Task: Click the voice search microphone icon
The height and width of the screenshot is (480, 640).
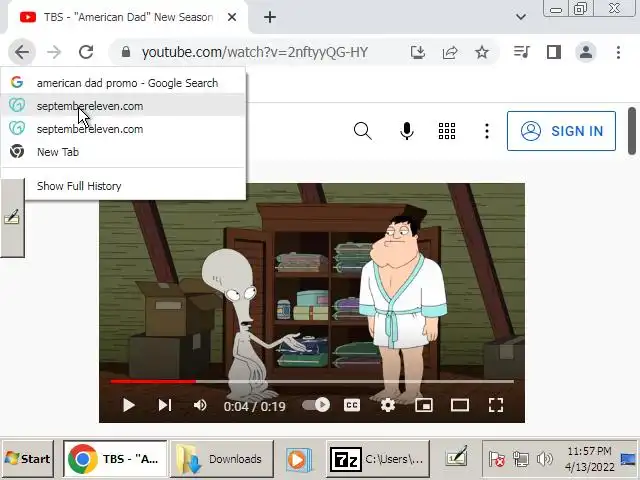Action: pyautogui.click(x=407, y=131)
